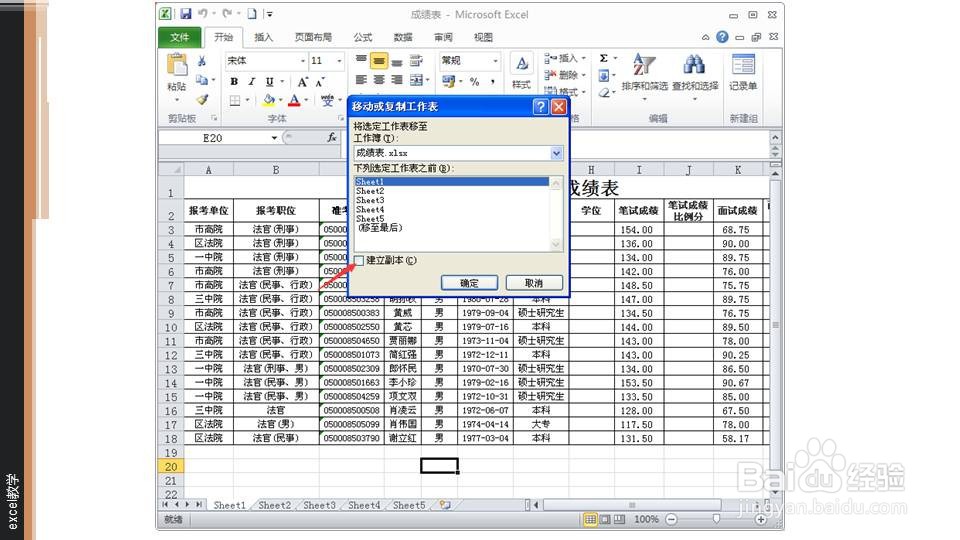The height and width of the screenshot is (540, 960).
Task: Click the Cut scissors icon
Action: pos(201,61)
